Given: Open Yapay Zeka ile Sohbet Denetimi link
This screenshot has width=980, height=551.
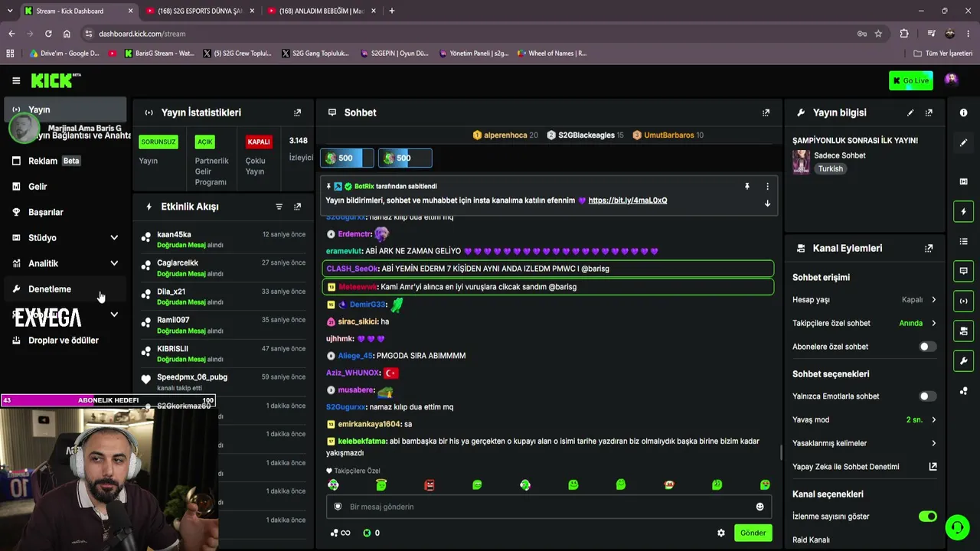Looking at the screenshot, I should click(864, 467).
